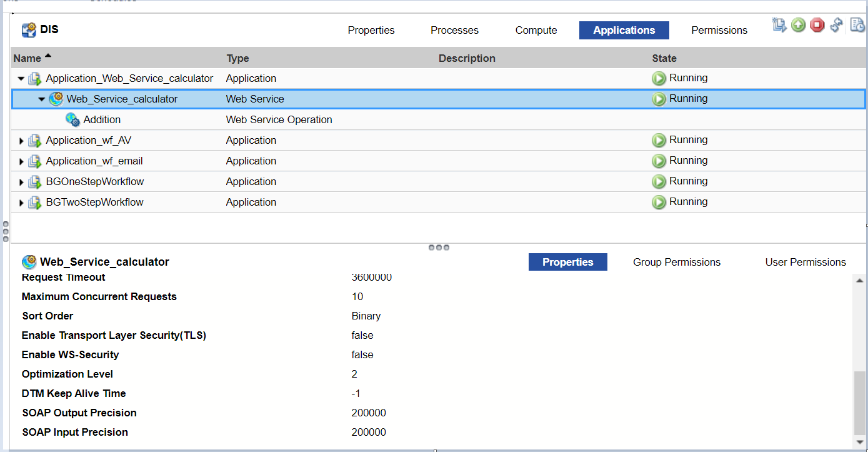Collapse the Web_Service_calculator tree node
The height and width of the screenshot is (452, 868).
(x=42, y=99)
